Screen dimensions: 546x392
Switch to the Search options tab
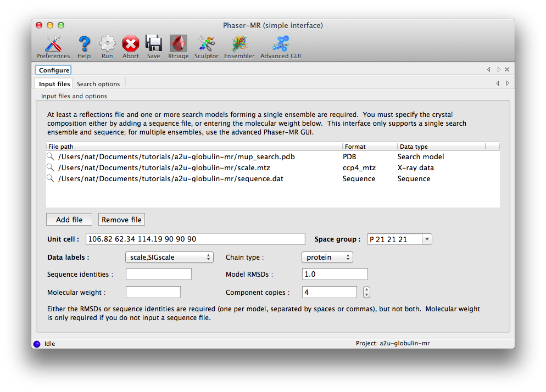(x=98, y=83)
